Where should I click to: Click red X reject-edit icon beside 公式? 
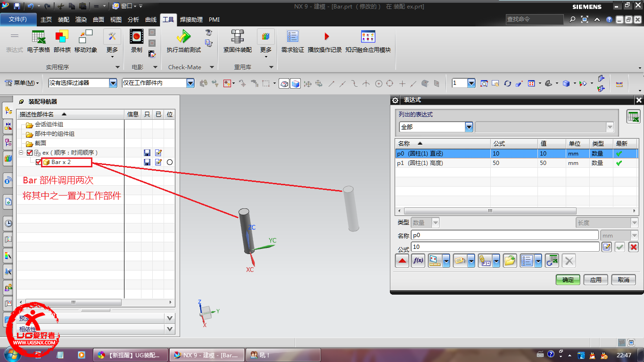point(634,247)
